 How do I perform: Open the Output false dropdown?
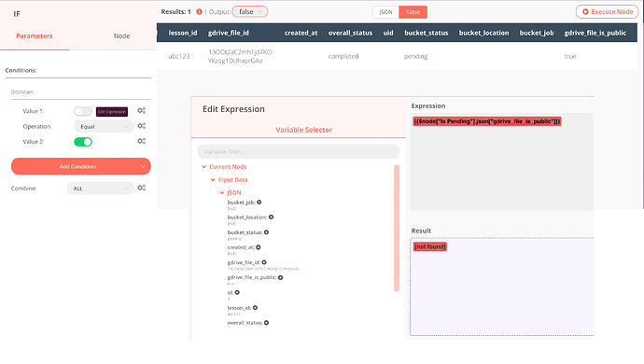(250, 12)
